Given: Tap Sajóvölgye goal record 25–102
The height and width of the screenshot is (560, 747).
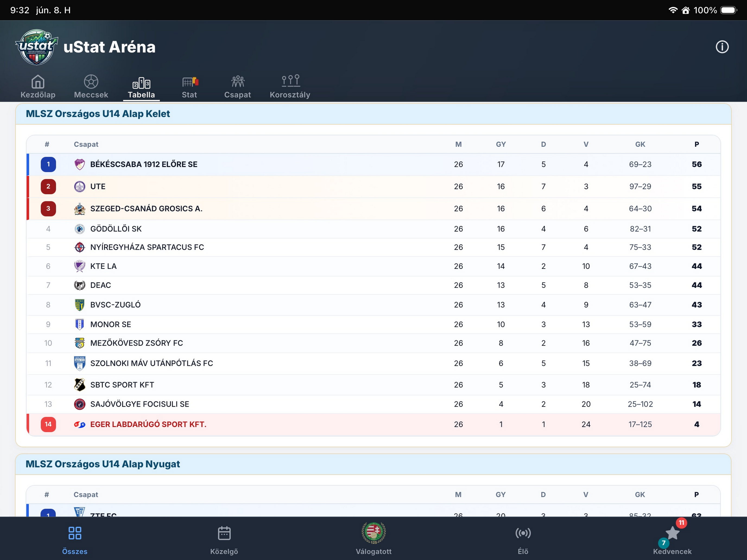Looking at the screenshot, I should [640, 404].
